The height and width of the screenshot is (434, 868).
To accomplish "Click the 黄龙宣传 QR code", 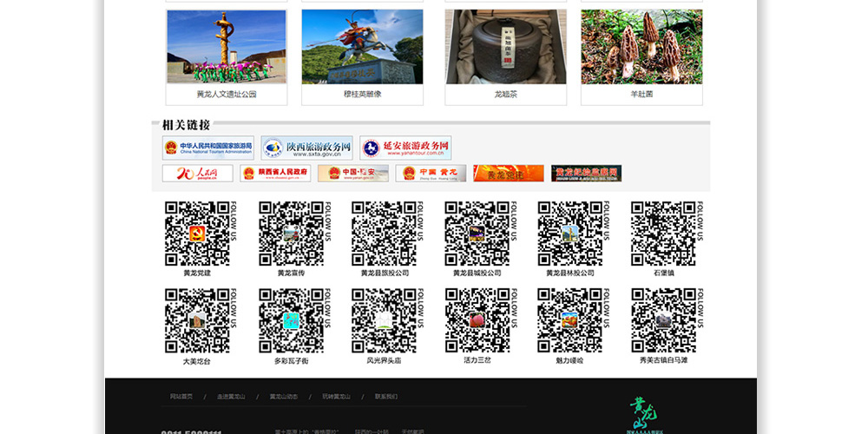I will pos(291,233).
